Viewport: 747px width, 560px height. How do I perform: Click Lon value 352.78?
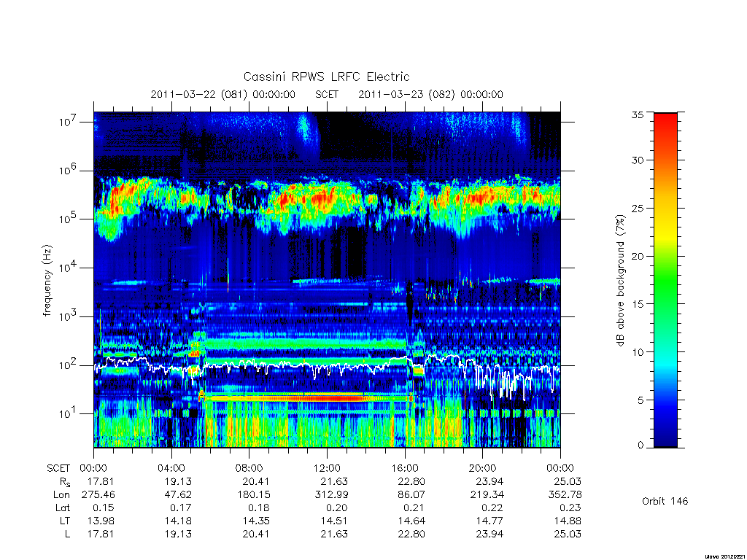coord(565,495)
